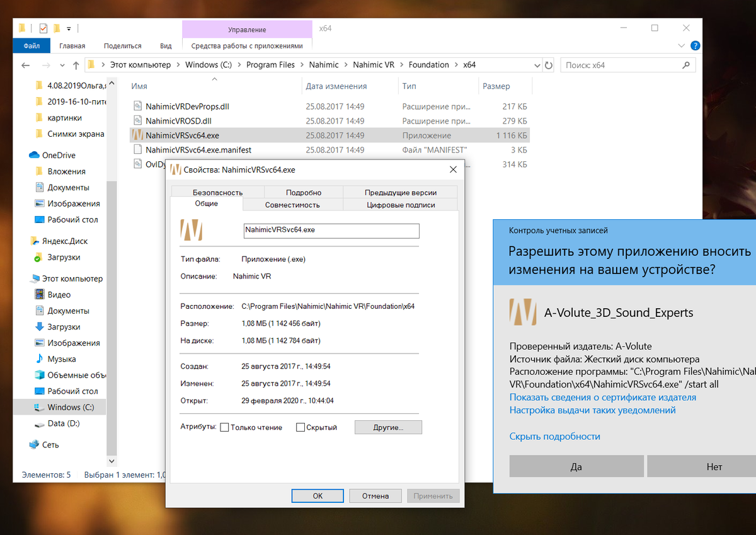The height and width of the screenshot is (535, 756).
Task: Go up one folder with the Up arrow
Action: (x=76, y=65)
